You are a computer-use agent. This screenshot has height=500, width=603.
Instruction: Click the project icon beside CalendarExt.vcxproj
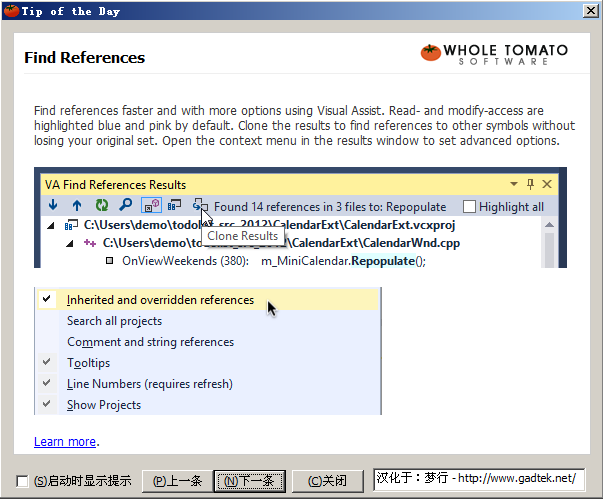71,225
